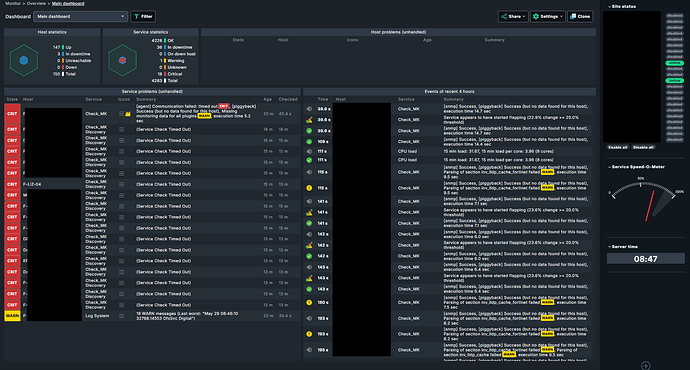The width and height of the screenshot is (690, 370).
Task: Click the F-LIZ-04 host name
Action: [32, 184]
